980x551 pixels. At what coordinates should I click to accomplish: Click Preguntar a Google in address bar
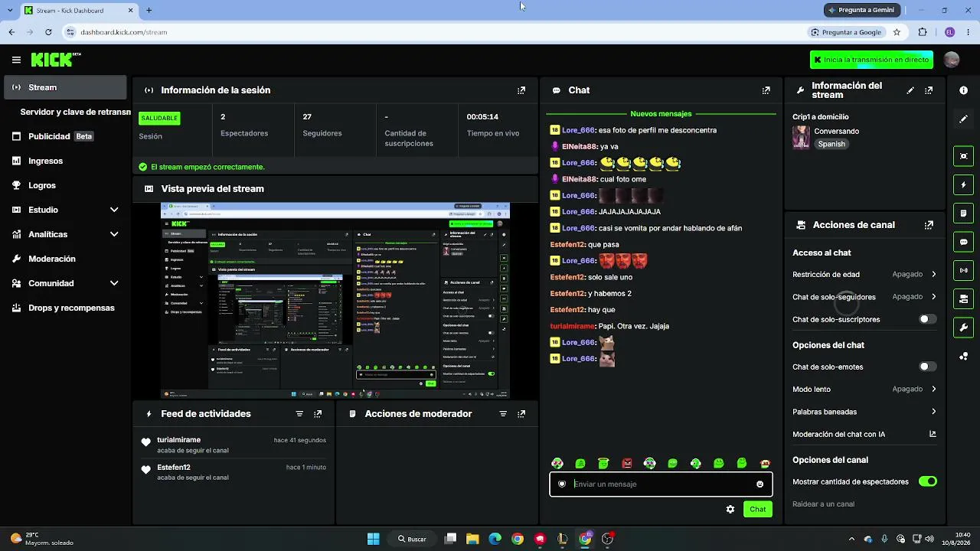point(846,32)
